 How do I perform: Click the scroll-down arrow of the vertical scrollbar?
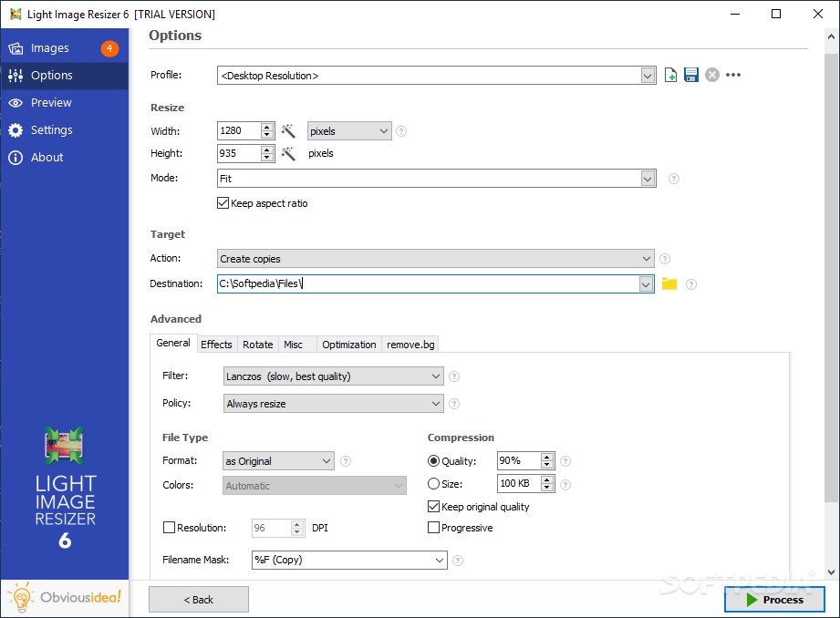click(x=831, y=572)
